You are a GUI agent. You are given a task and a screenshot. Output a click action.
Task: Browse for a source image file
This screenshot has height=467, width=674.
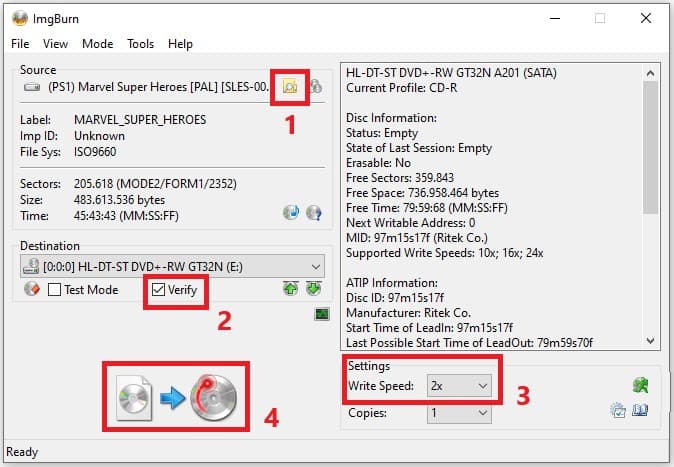(289, 87)
